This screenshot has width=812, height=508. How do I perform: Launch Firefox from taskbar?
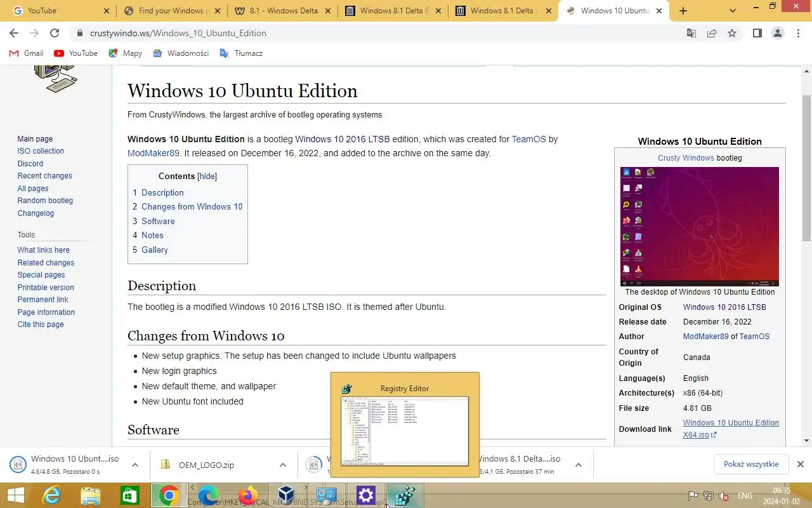(x=247, y=495)
